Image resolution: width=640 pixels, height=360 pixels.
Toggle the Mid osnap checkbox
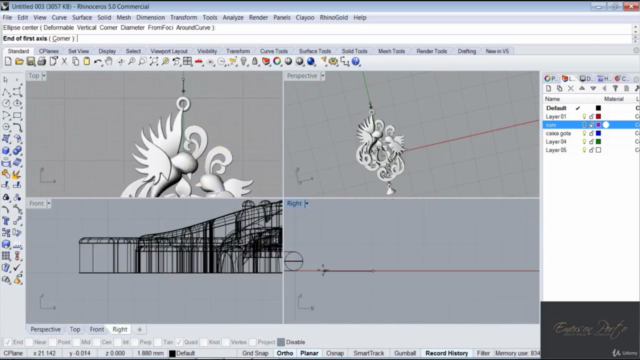click(x=76, y=342)
